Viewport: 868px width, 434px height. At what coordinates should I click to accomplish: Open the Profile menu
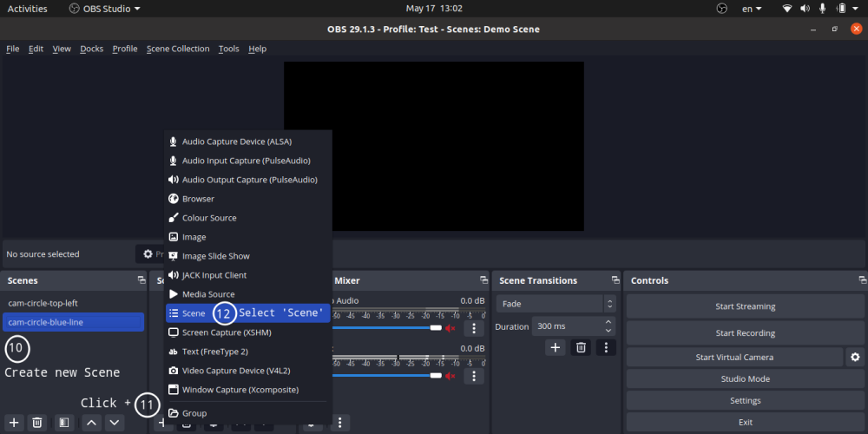click(x=125, y=49)
